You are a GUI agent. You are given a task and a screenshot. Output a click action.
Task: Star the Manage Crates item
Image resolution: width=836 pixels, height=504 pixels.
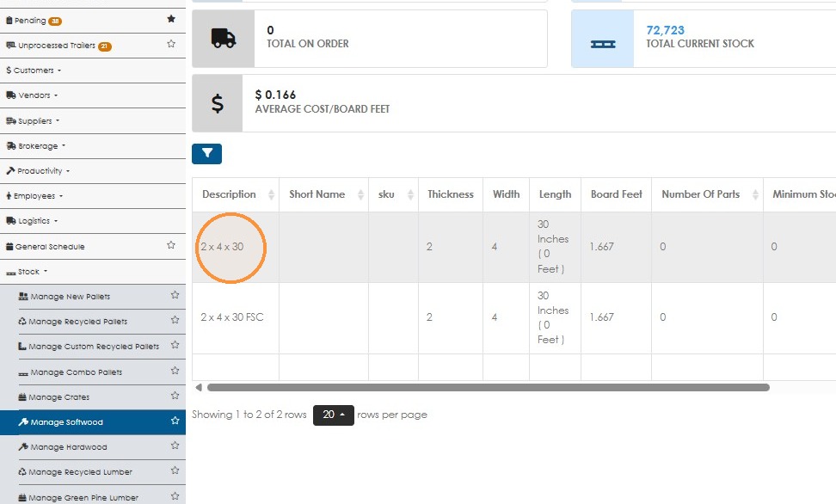click(175, 395)
